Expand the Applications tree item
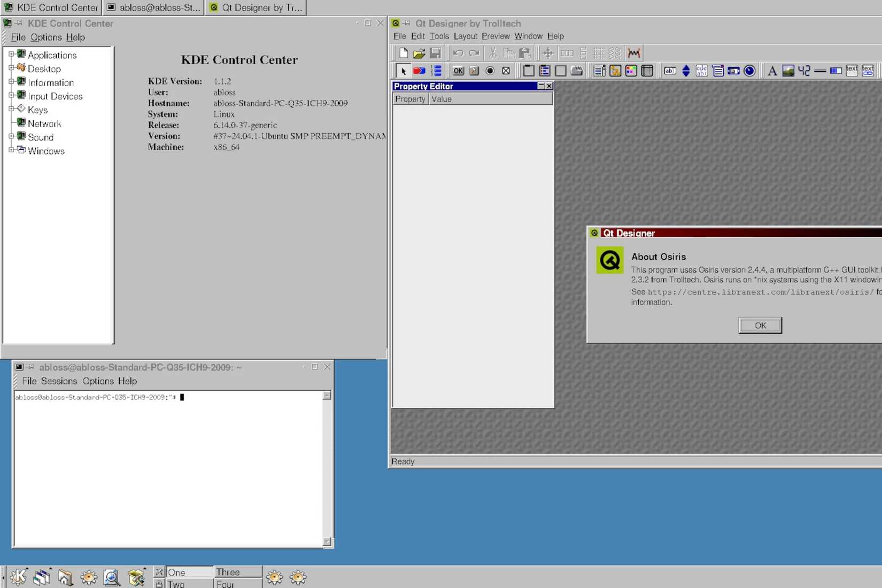The image size is (882, 588). [12, 55]
